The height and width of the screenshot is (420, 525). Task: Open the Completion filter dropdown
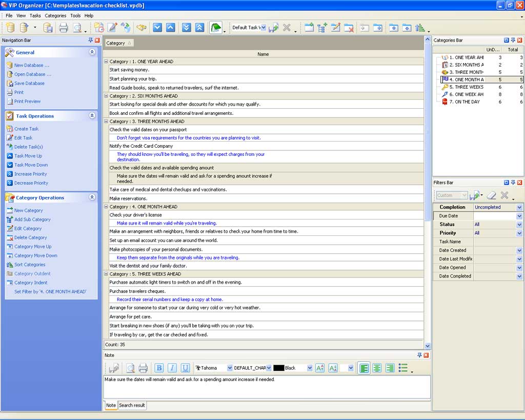519,207
